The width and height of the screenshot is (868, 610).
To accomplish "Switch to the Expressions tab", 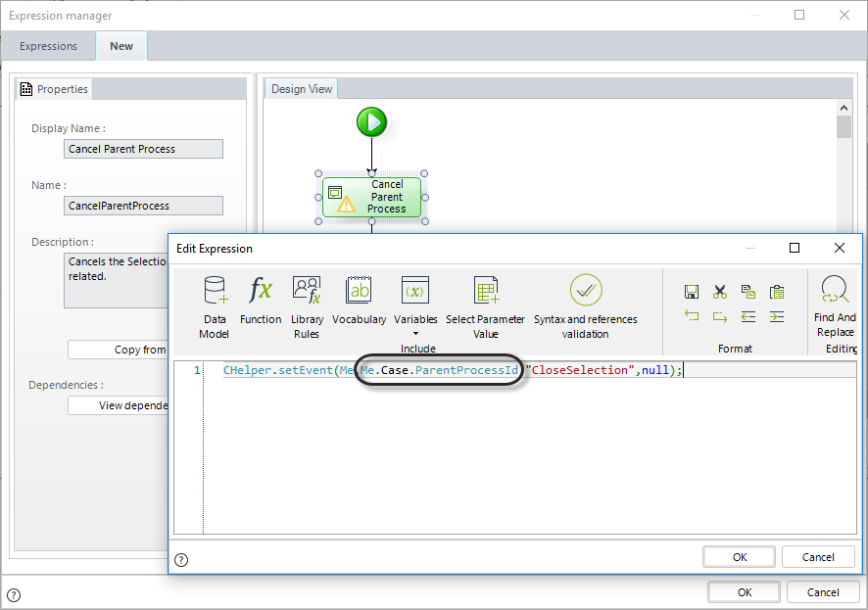I will [48, 46].
